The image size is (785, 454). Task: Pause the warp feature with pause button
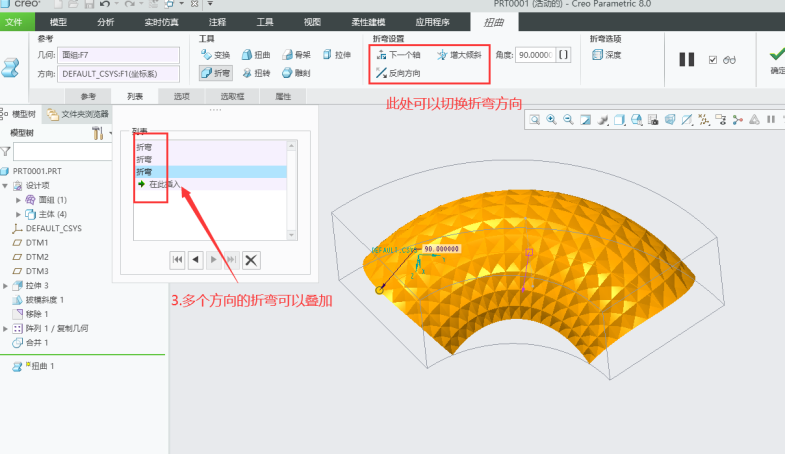pos(686,59)
